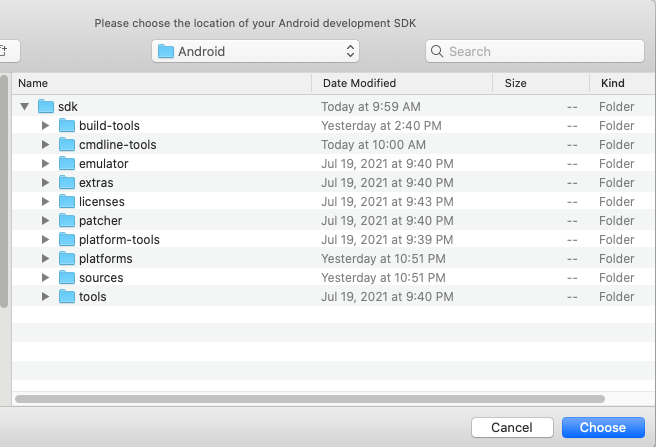Expand the cmdline-tools folder
This screenshot has height=447, width=656.
(45, 144)
